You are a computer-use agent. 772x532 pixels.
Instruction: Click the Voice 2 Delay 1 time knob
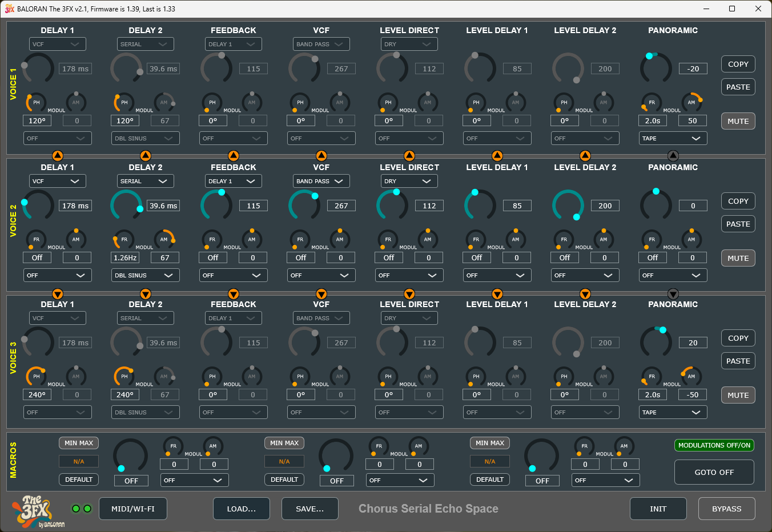click(x=37, y=205)
